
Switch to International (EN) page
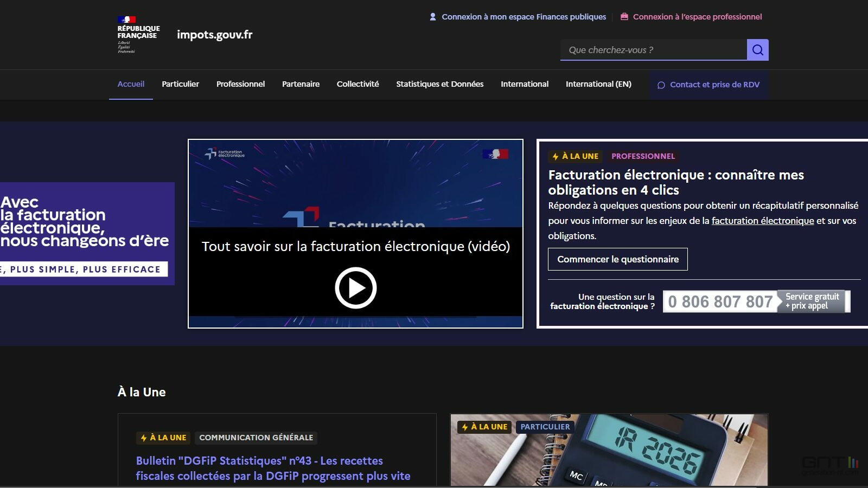[598, 84]
